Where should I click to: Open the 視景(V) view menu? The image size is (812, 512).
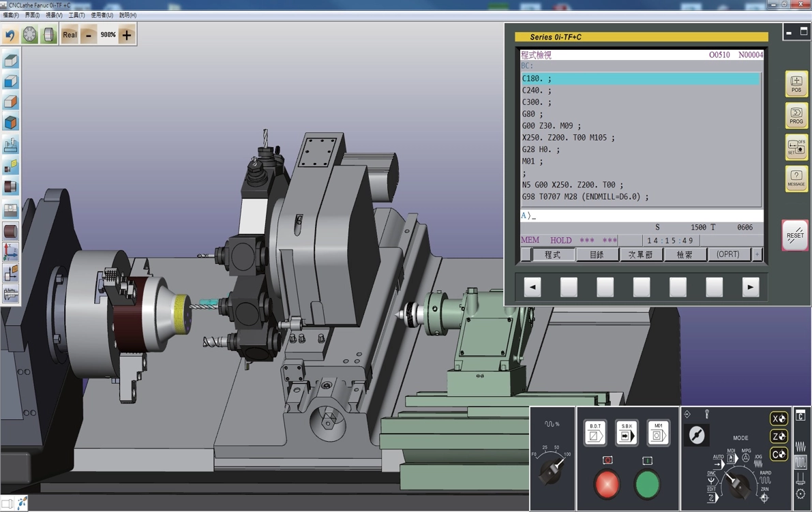54,15
